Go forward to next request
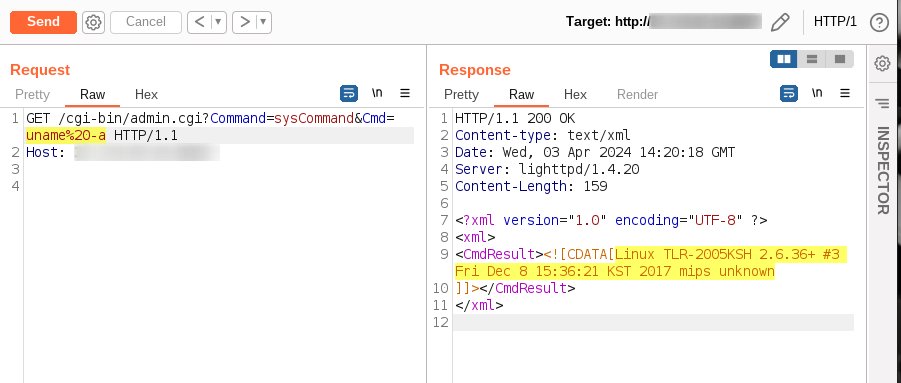Image resolution: width=901 pixels, height=383 pixels. [244, 22]
